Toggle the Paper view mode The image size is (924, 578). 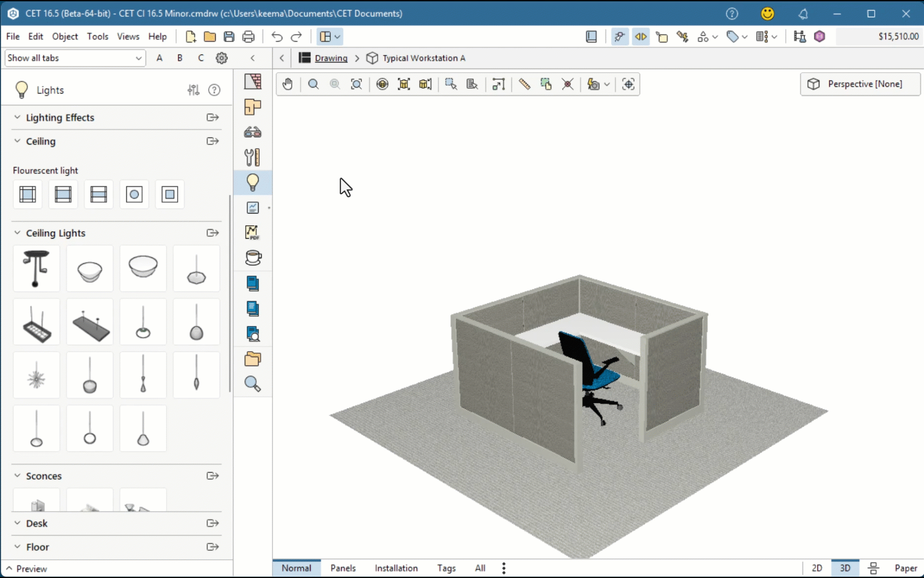click(x=905, y=568)
